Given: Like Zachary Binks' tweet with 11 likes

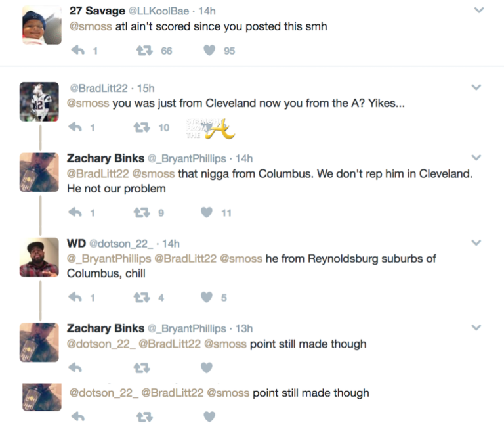Looking at the screenshot, I should (207, 212).
